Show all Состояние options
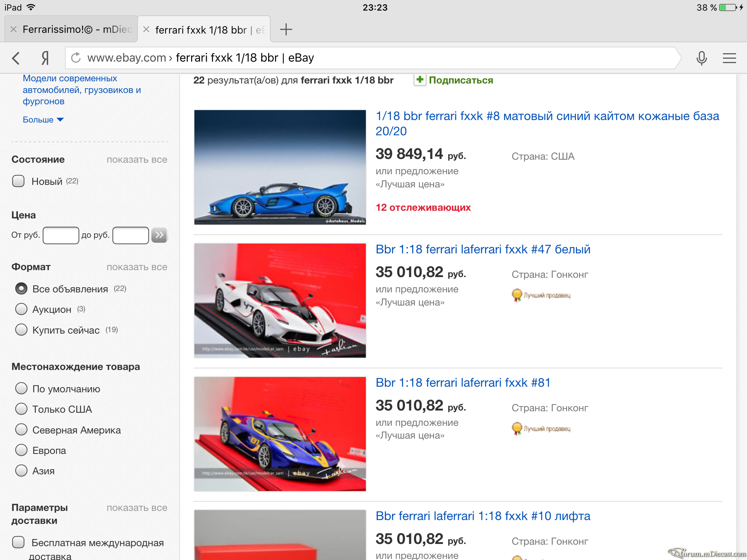This screenshot has height=560, width=747. pos(137,160)
